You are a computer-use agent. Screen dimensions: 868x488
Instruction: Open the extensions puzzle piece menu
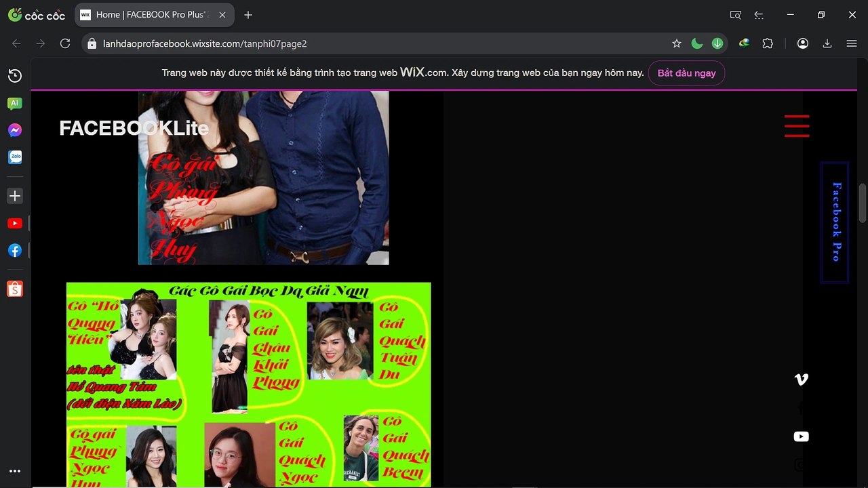point(768,43)
